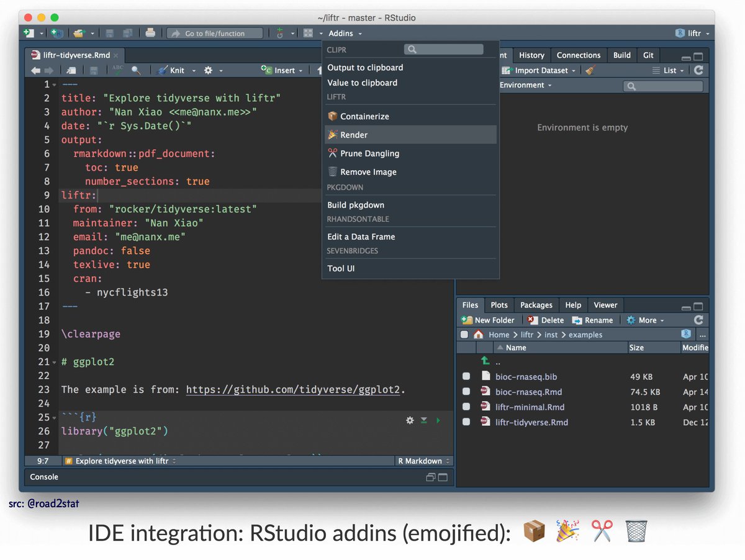
Task: Check the box beside bioc-rnaseq.bib
Action: point(466,376)
